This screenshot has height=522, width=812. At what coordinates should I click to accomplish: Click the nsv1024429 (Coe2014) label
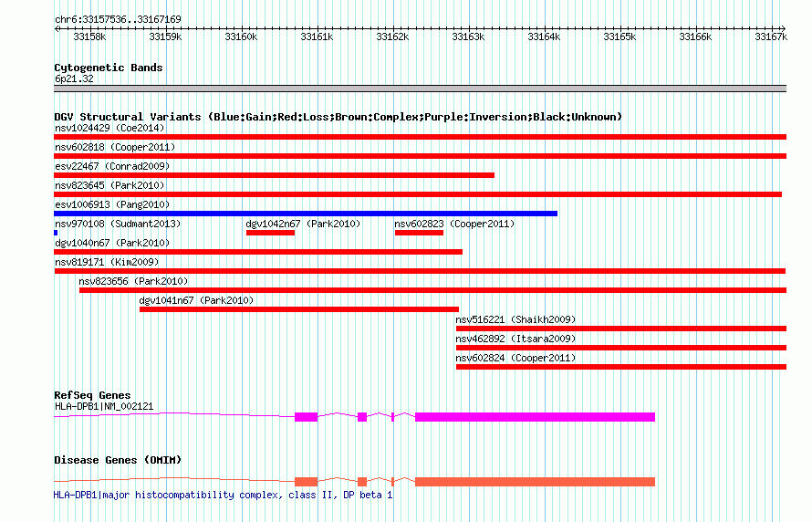[x=109, y=128]
